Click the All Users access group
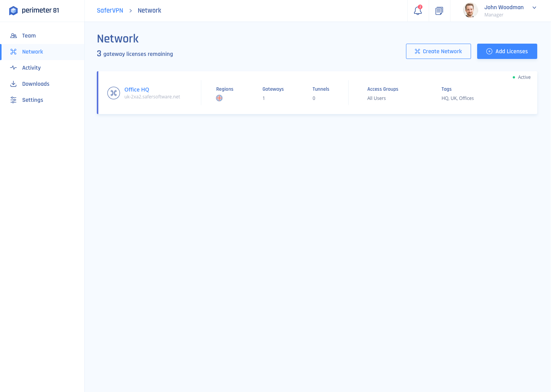This screenshot has height=392, width=551. tap(377, 98)
